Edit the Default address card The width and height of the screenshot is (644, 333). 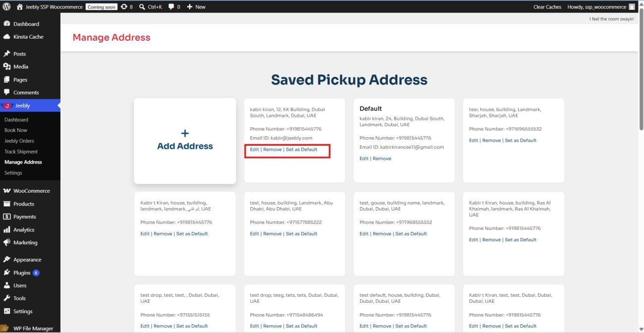364,159
